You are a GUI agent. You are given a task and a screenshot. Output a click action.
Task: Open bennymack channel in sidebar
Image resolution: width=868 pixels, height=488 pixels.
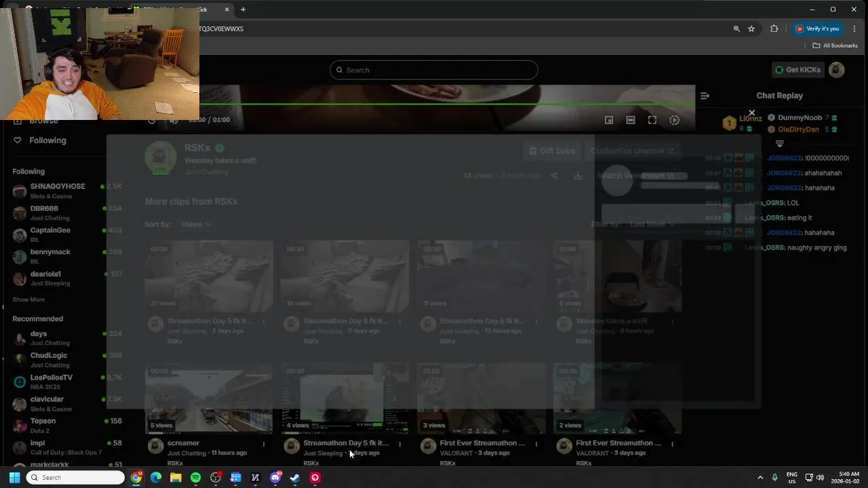tap(66, 256)
